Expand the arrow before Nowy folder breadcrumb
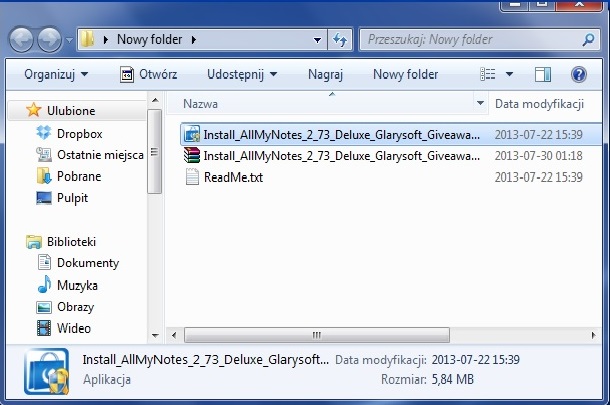The width and height of the screenshot is (610, 405). point(105,40)
